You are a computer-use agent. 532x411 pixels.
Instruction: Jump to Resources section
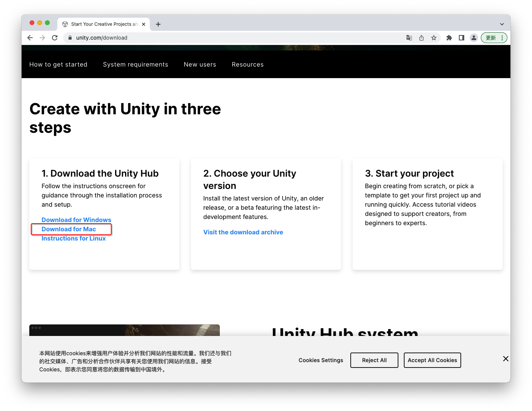pyautogui.click(x=248, y=65)
